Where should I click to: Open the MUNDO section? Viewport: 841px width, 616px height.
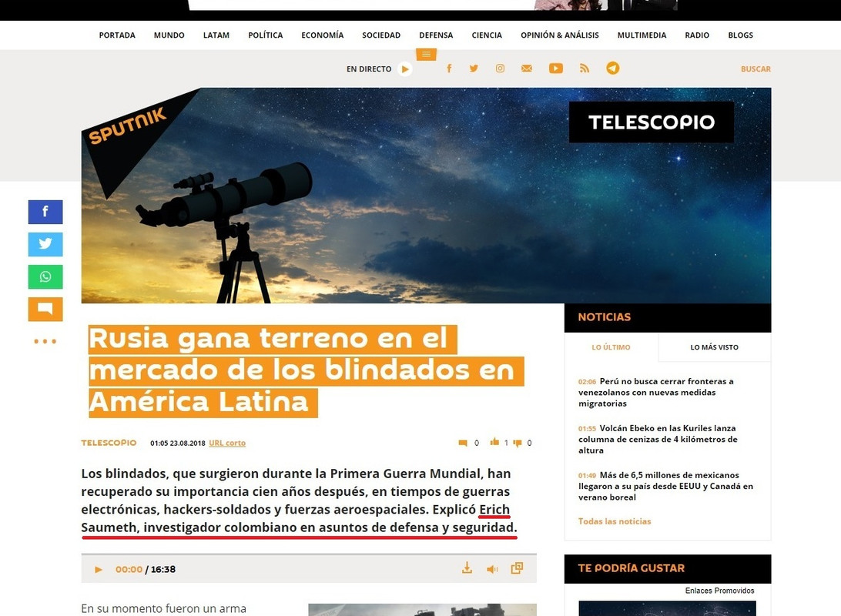tap(169, 35)
